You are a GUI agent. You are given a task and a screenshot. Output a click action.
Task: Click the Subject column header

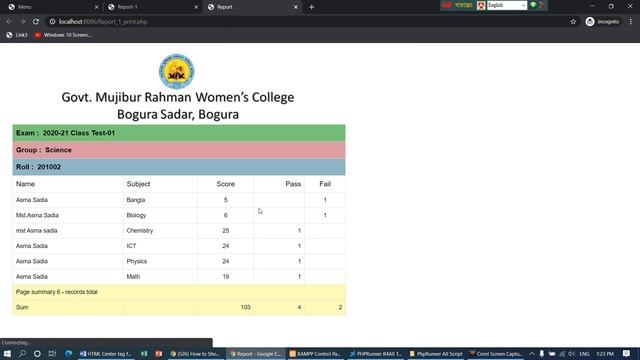(x=138, y=184)
